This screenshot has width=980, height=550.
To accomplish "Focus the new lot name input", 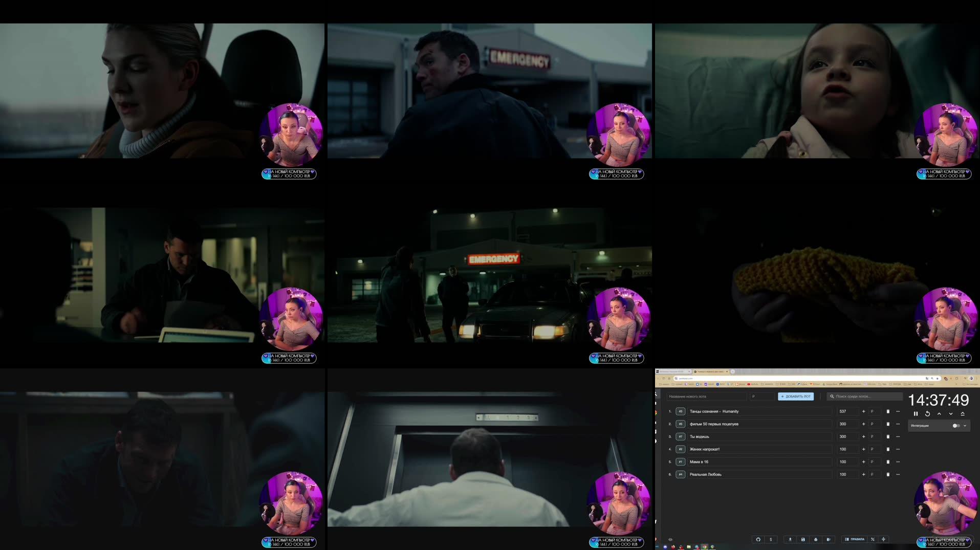I will 706,397.
